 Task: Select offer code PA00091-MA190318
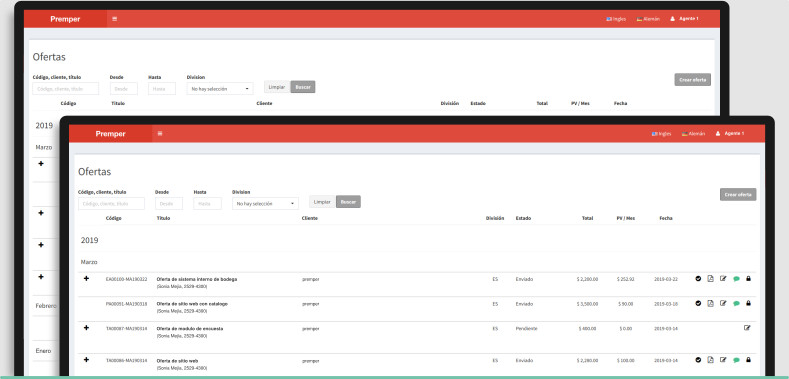coord(126,304)
